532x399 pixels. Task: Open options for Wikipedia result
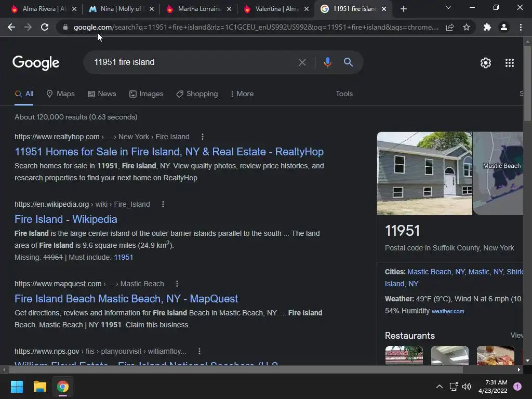coord(163,204)
